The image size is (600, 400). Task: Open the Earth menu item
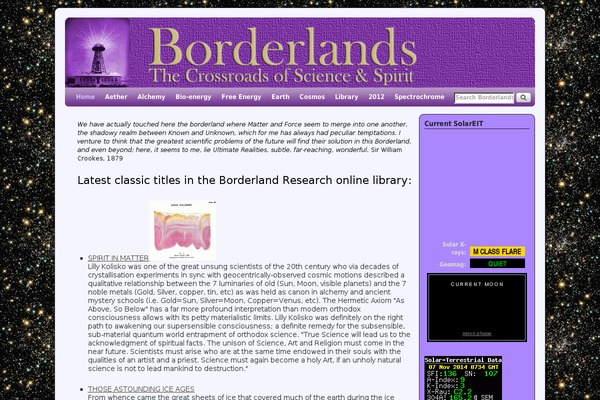(x=280, y=97)
